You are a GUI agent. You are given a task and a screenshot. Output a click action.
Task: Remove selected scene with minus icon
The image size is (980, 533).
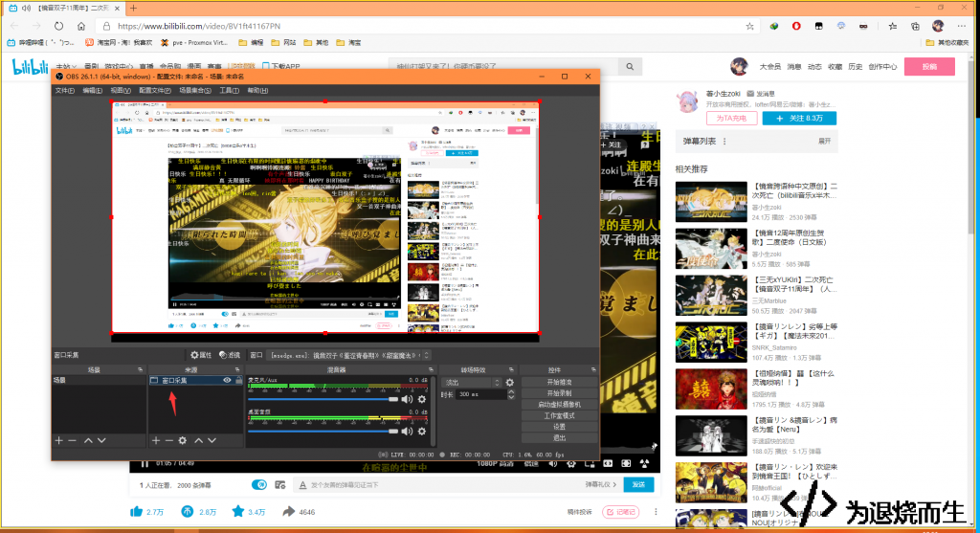pyautogui.click(x=73, y=440)
